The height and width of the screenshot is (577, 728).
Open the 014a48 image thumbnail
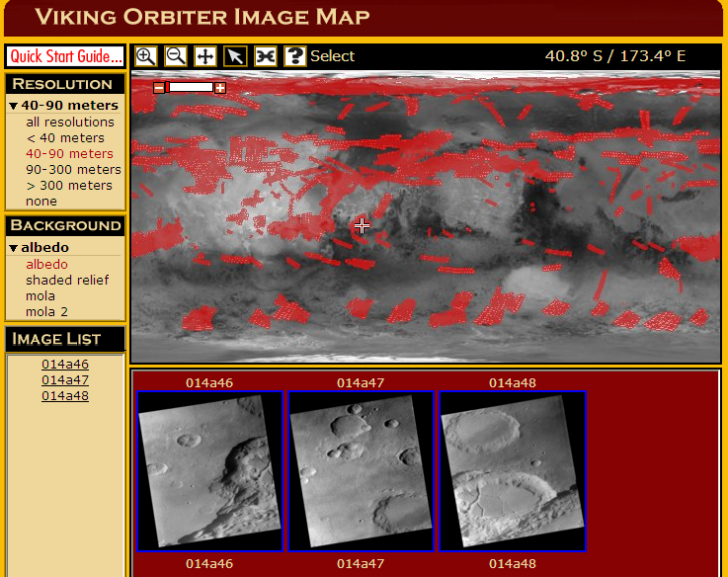click(512, 471)
